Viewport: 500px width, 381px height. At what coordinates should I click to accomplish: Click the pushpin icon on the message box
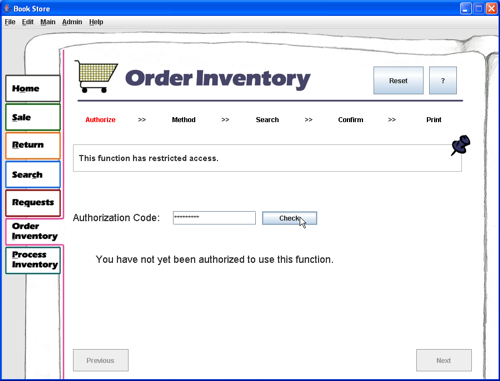461,145
